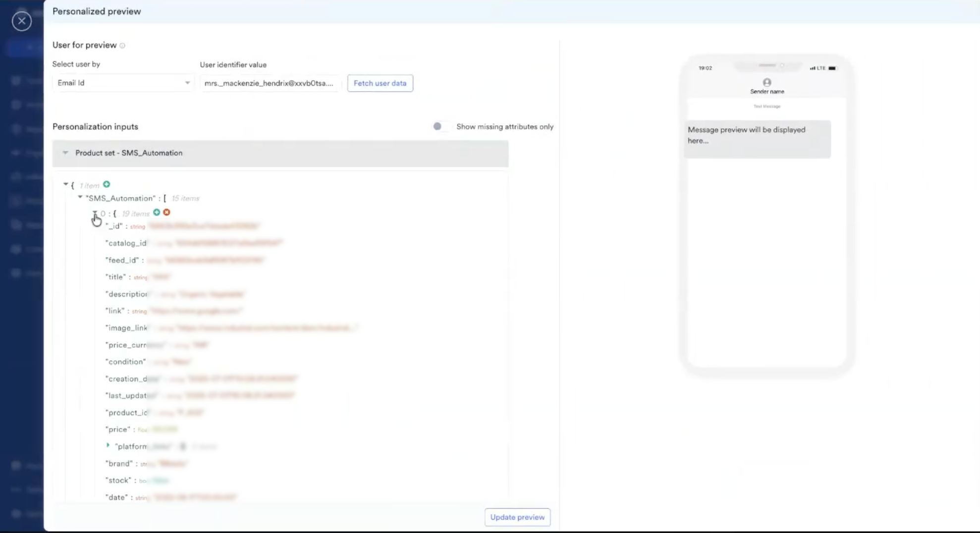Focus the User identifier value field
Viewport: 980px width, 533px height.
(270, 83)
